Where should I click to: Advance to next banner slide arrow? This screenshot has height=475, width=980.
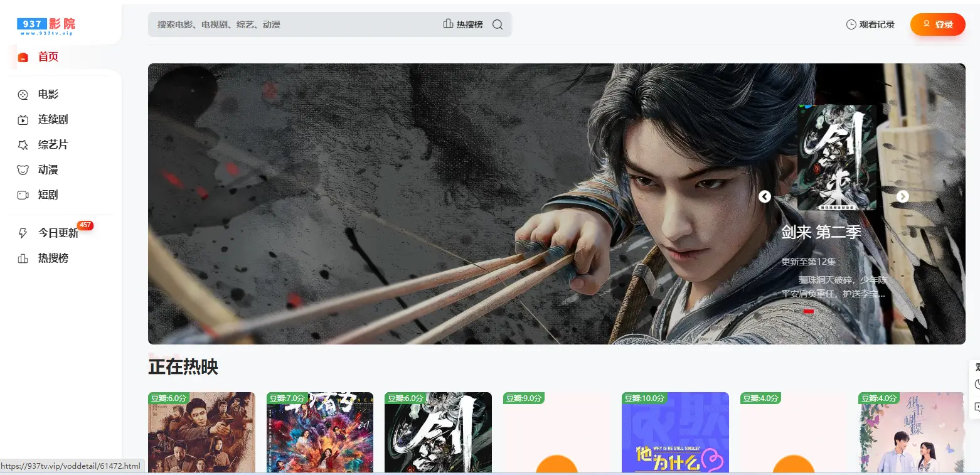902,196
